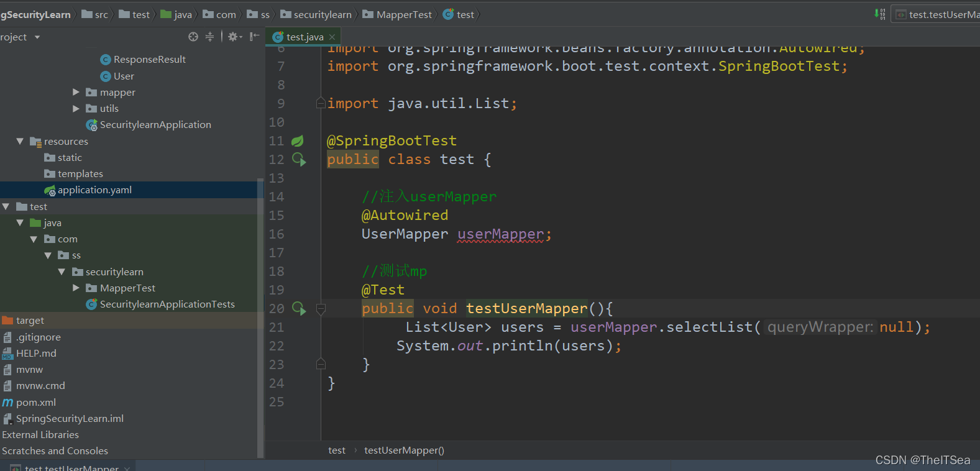980x471 pixels.
Task: Run testUserMapper from line 20 gutter
Action: click(x=299, y=309)
